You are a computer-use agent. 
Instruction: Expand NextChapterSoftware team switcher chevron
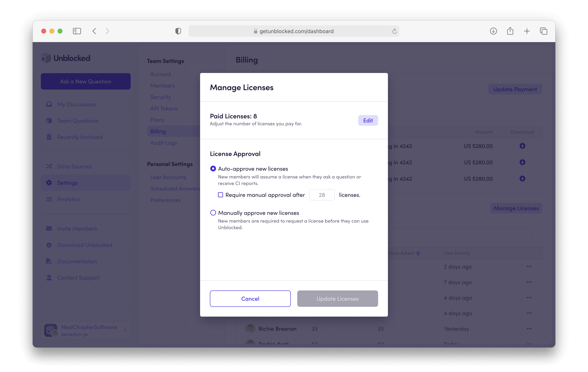click(125, 331)
